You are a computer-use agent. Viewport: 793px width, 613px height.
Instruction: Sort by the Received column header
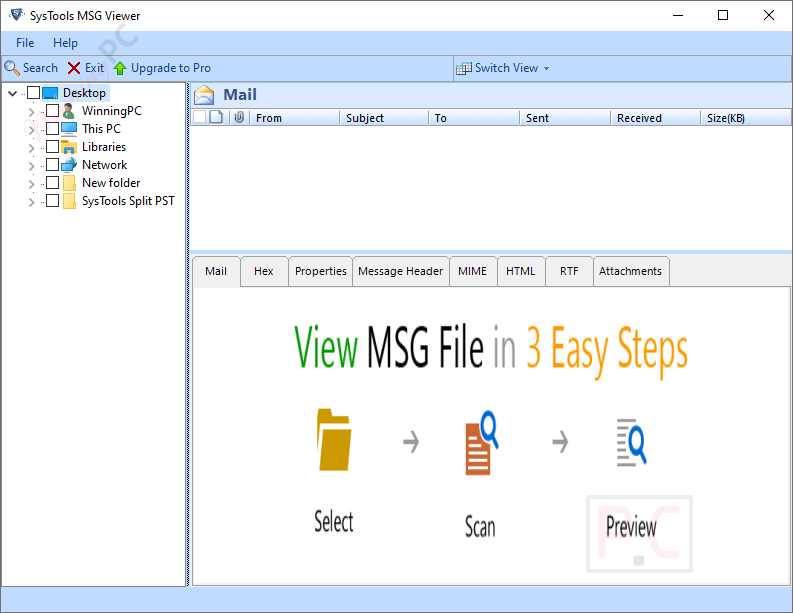(655, 118)
